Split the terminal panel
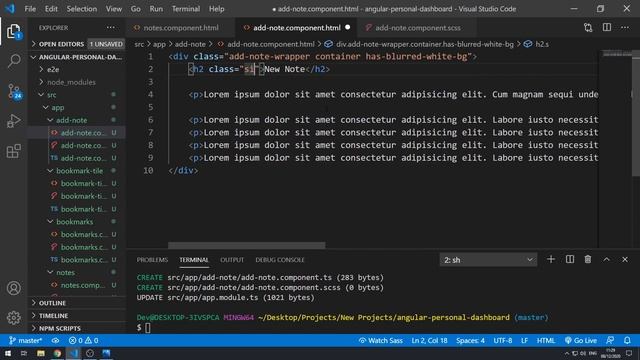640x360 pixels. tap(570, 259)
